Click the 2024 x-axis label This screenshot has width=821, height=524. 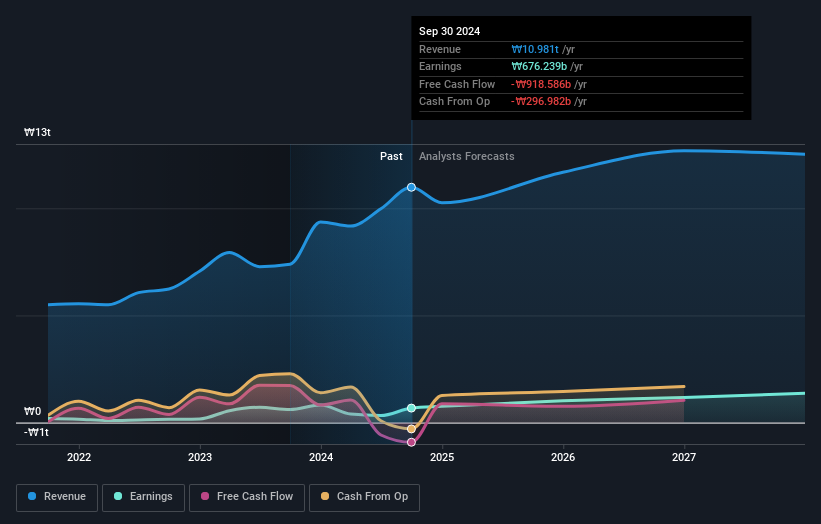tap(321, 458)
